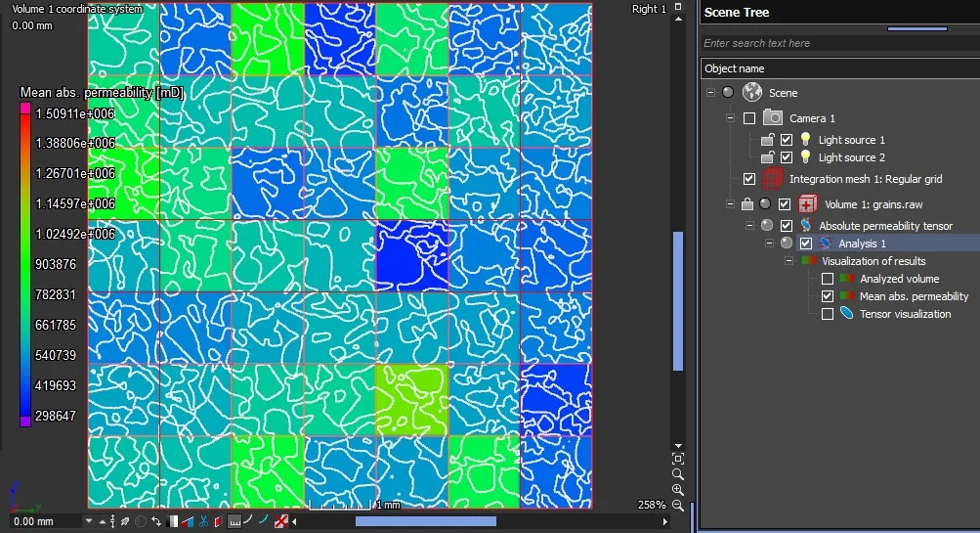
Task: Click the scroll left arrow at bottom
Action: pos(294,521)
